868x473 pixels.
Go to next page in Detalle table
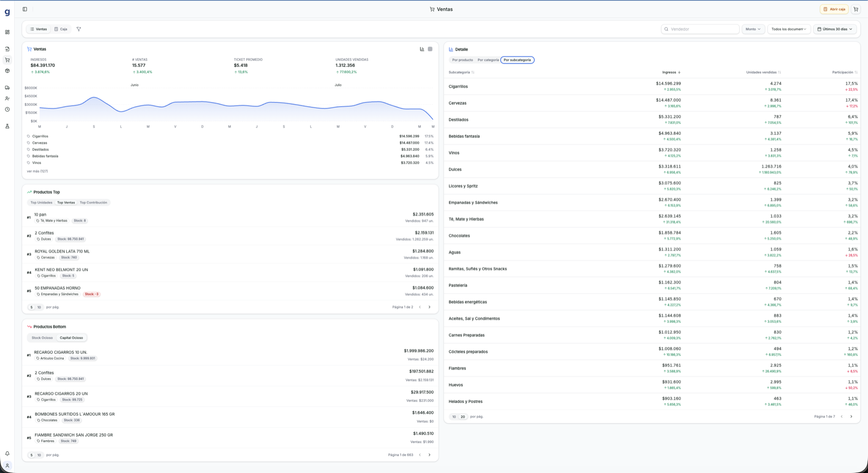point(851,417)
